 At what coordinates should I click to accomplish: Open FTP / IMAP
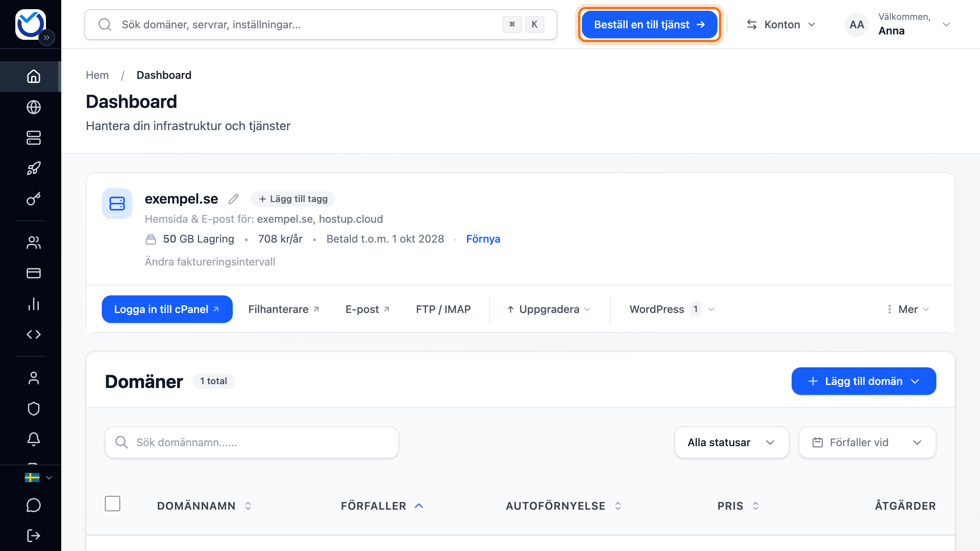pos(443,309)
